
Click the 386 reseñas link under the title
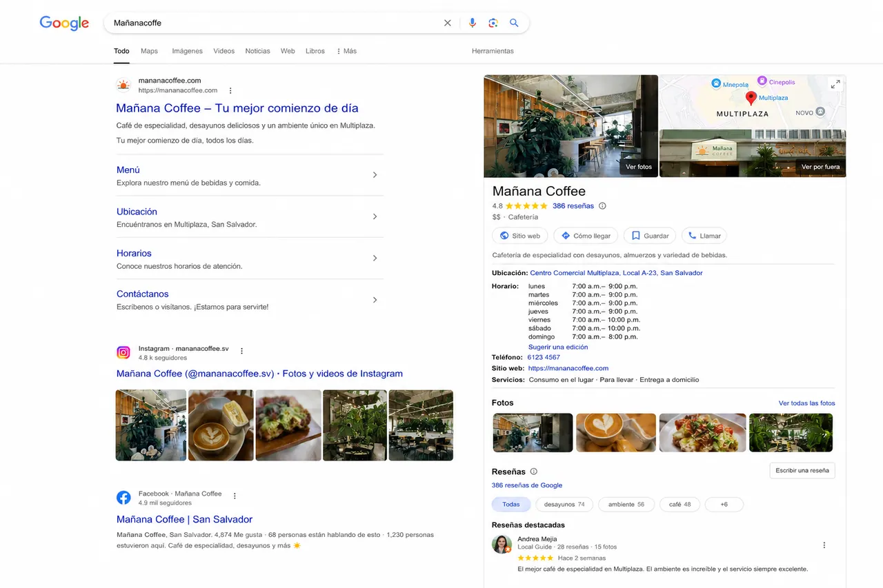click(573, 206)
